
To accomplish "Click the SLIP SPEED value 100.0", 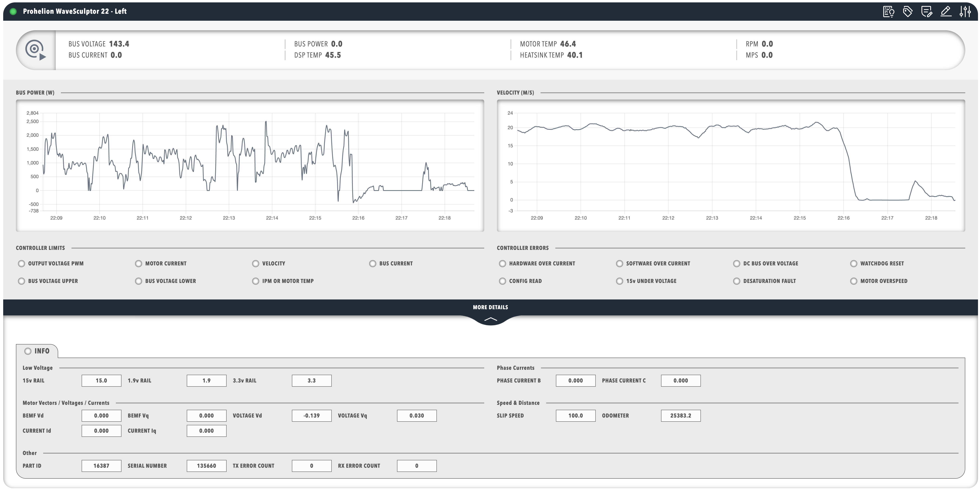I will pyautogui.click(x=576, y=416).
